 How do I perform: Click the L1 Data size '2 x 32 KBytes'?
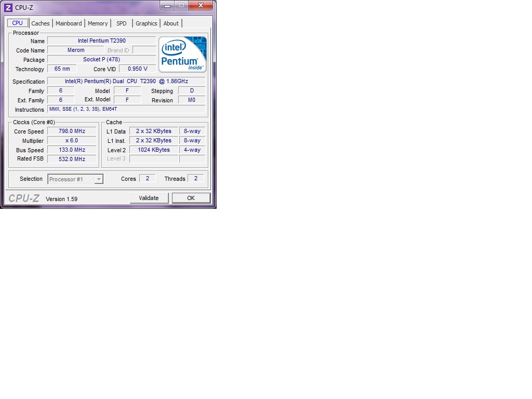[154, 131]
